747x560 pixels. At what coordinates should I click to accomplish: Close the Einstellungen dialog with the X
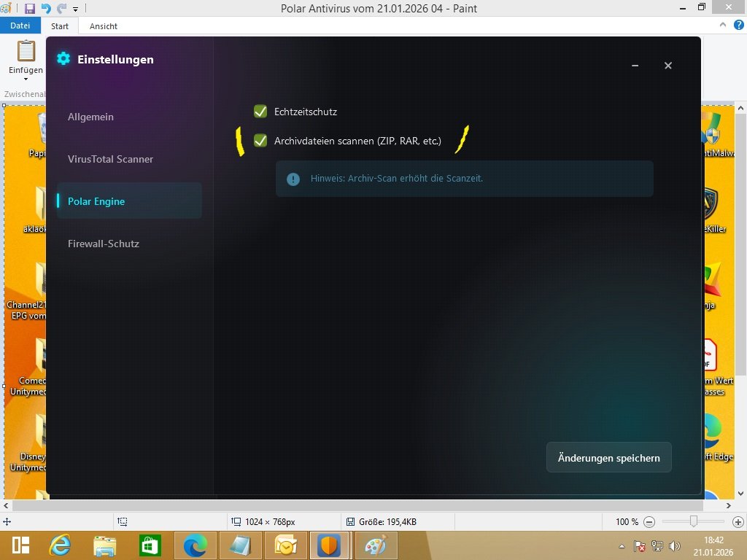668,66
